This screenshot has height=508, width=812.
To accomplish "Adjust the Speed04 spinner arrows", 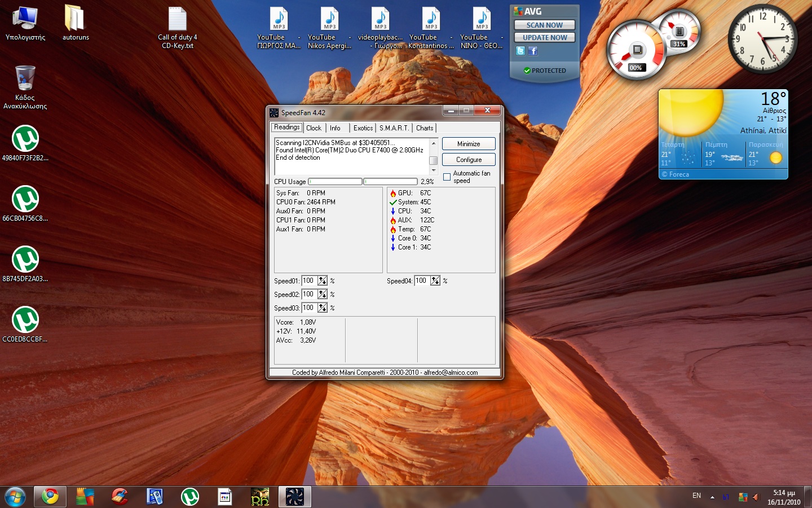I will pyautogui.click(x=435, y=281).
